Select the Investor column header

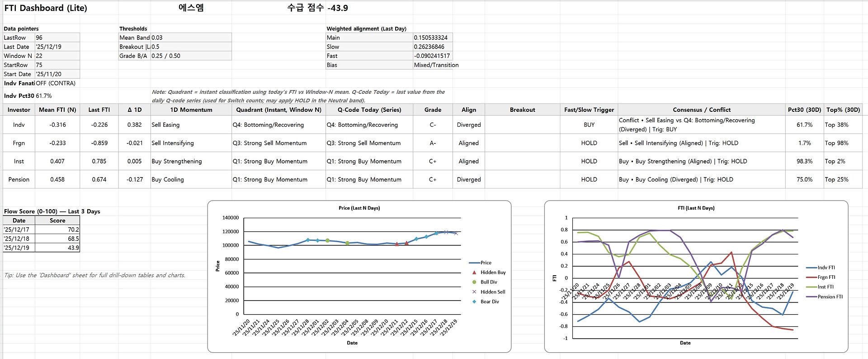point(19,110)
